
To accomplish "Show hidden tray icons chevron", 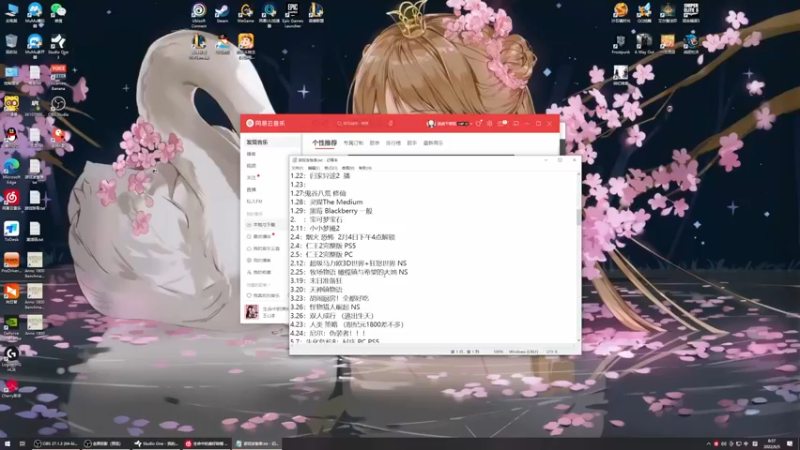I will point(708,444).
